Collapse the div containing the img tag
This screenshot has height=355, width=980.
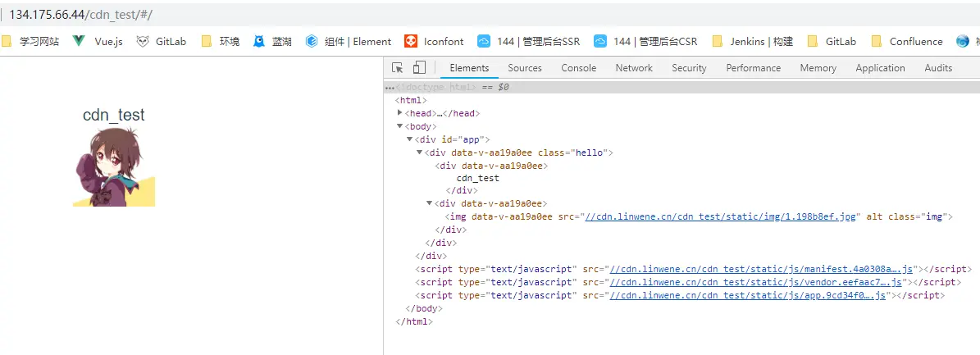430,203
